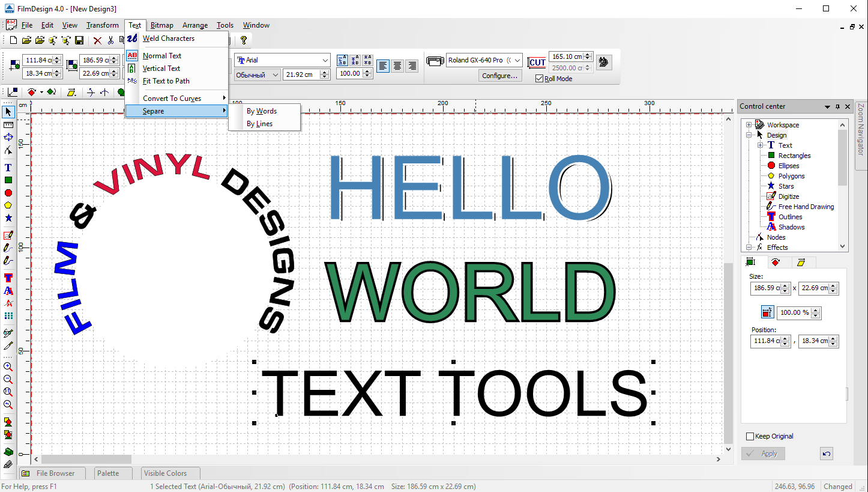
Task: Click the Zoom In magnifier tool
Action: [8, 366]
